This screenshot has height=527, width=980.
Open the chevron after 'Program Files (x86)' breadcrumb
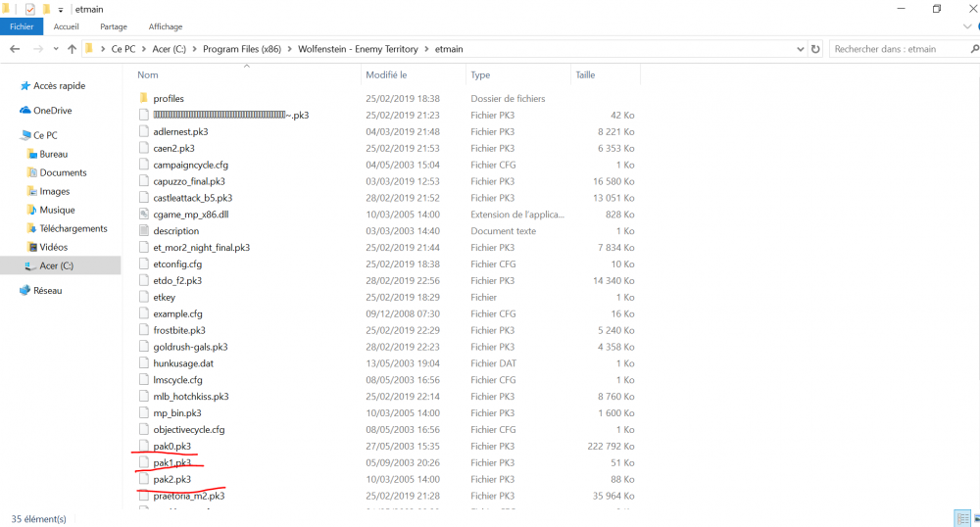tap(289, 49)
